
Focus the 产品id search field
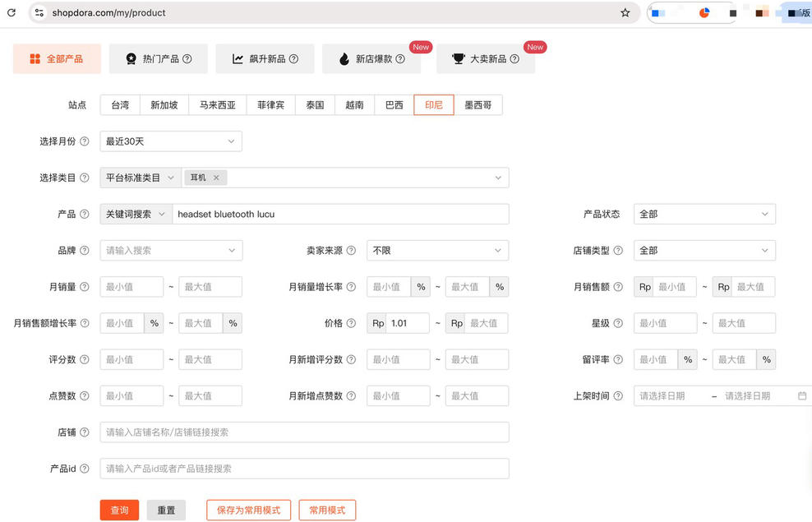point(304,469)
